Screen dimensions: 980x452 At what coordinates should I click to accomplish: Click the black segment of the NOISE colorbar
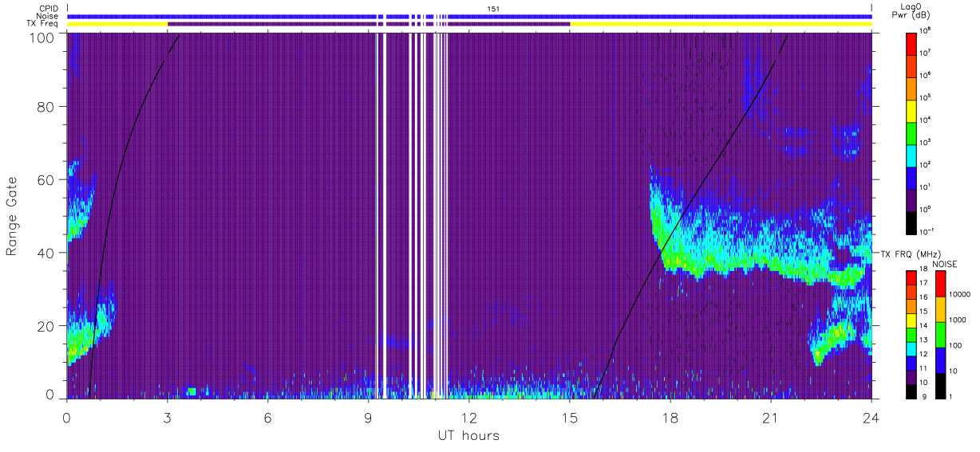click(940, 384)
